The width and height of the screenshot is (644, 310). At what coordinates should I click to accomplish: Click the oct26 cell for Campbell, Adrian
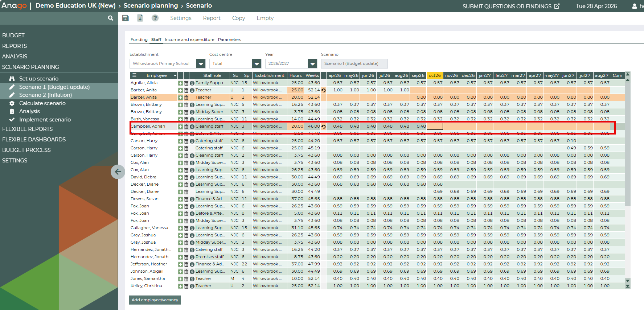435,126
